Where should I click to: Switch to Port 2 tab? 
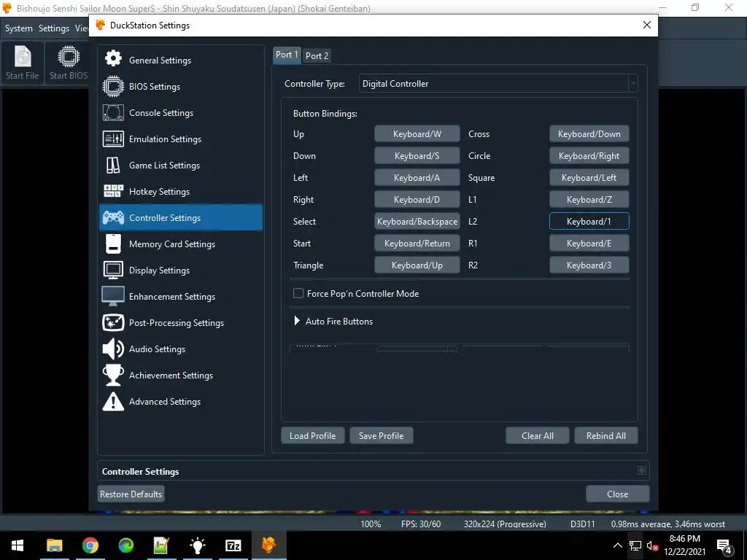coord(317,55)
